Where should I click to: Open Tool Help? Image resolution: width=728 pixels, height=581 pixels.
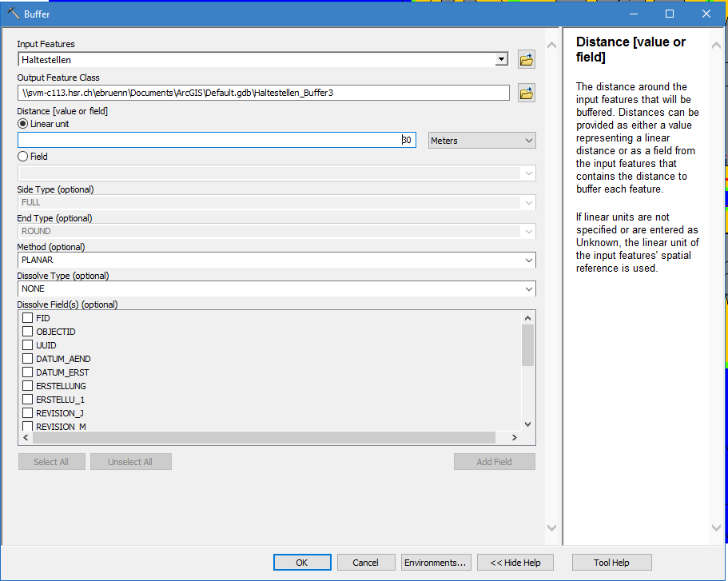pyautogui.click(x=611, y=563)
